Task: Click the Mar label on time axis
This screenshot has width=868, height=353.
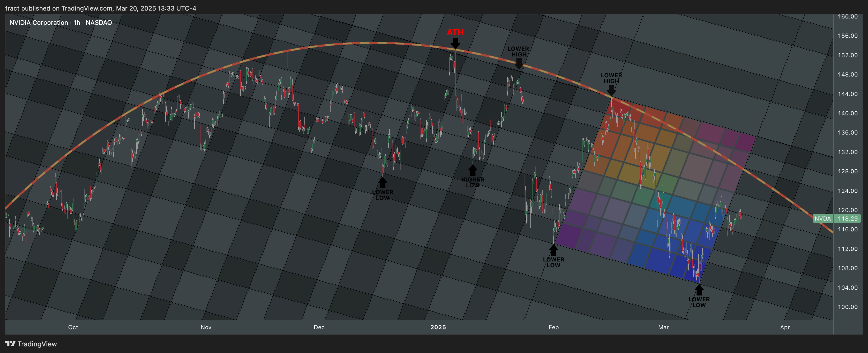Action: (664, 327)
